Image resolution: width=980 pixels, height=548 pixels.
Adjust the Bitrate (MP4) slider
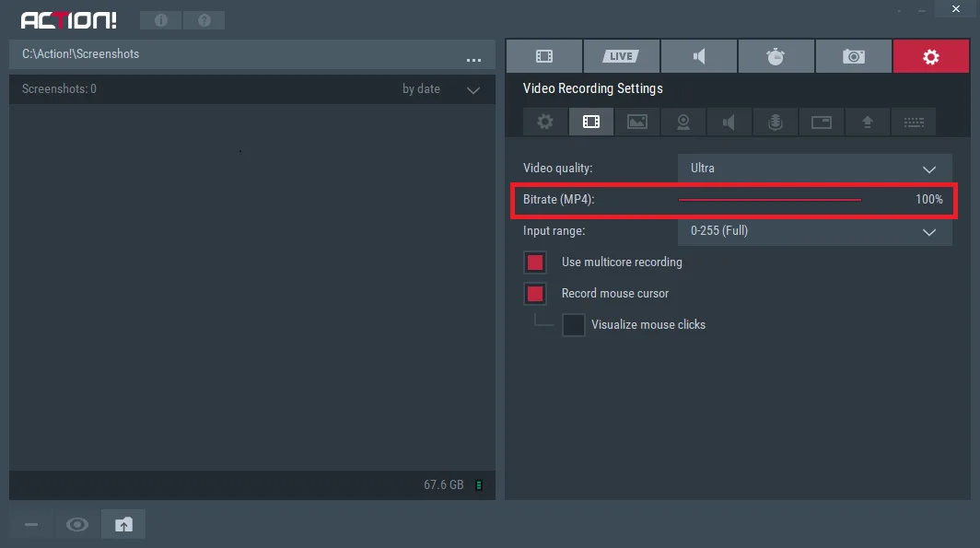pos(769,199)
